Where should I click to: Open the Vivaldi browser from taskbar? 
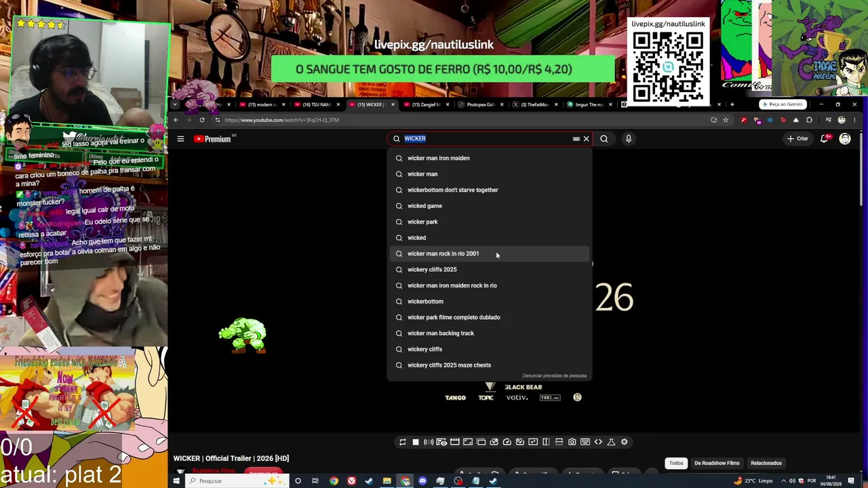351,481
